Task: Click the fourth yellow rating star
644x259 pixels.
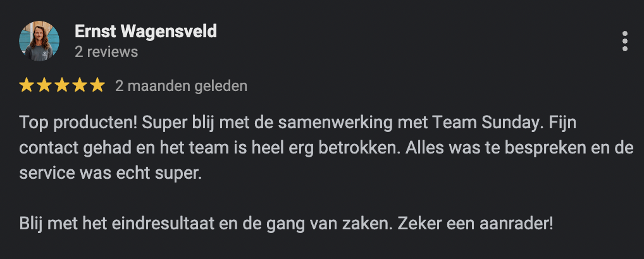Action: pyautogui.click(x=80, y=85)
